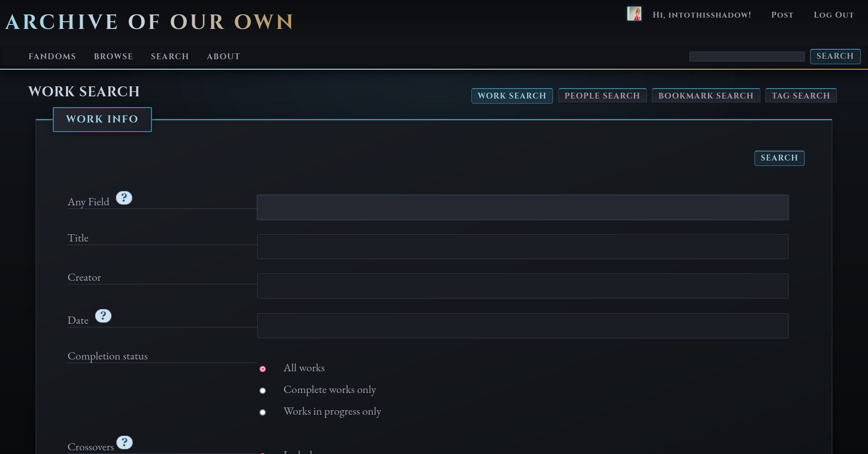
Task: Focus the Date input box
Action: [x=523, y=326]
